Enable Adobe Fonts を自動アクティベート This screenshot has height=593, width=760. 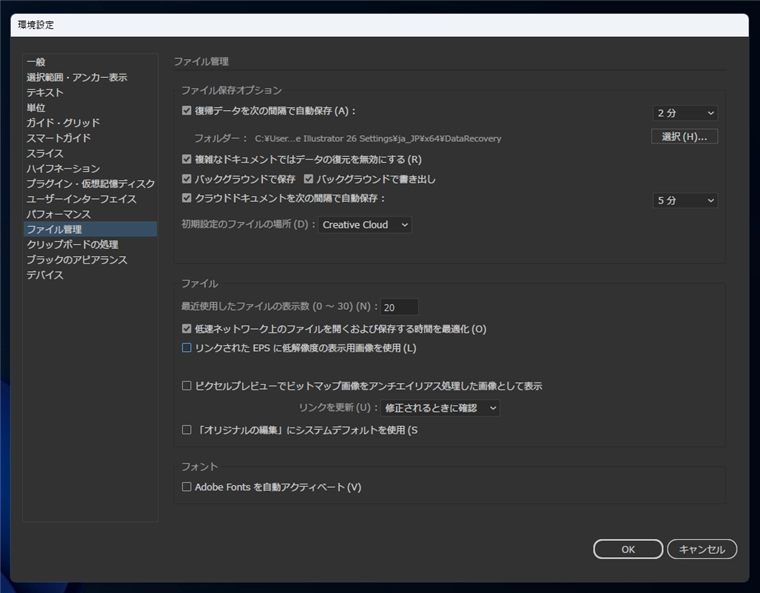[187, 486]
